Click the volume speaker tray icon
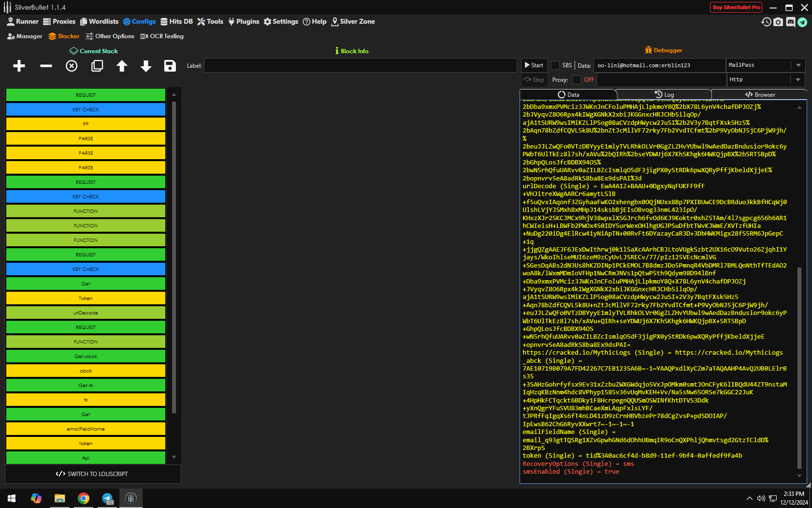Image resolution: width=812 pixels, height=508 pixels. click(x=761, y=498)
